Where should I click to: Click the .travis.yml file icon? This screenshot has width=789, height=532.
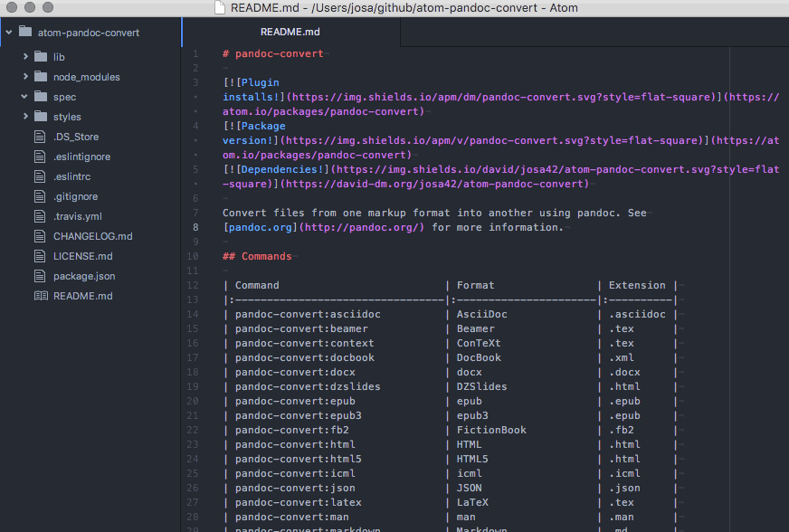tap(40, 216)
